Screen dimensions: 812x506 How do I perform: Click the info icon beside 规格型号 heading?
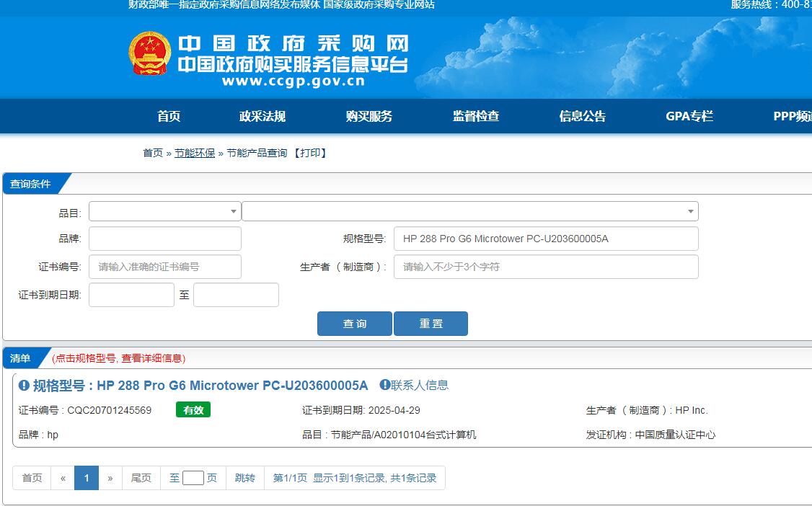24,386
